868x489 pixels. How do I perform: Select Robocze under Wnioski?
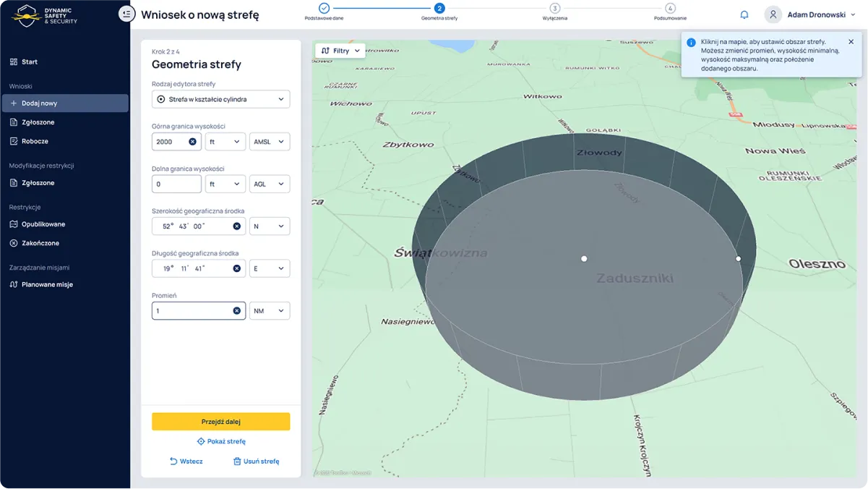(35, 141)
